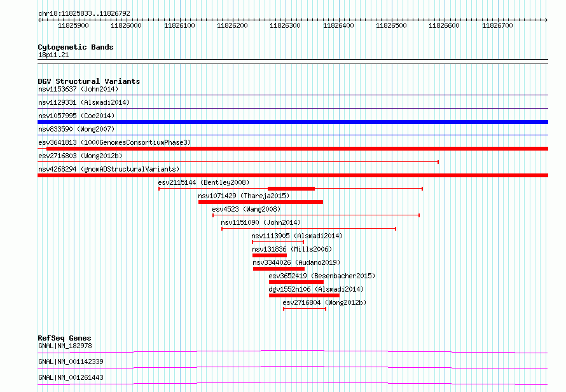Image resolution: width=566 pixels, height=392 pixels.
Task: Click the thin esv4523 feature line
Action: (316, 215)
